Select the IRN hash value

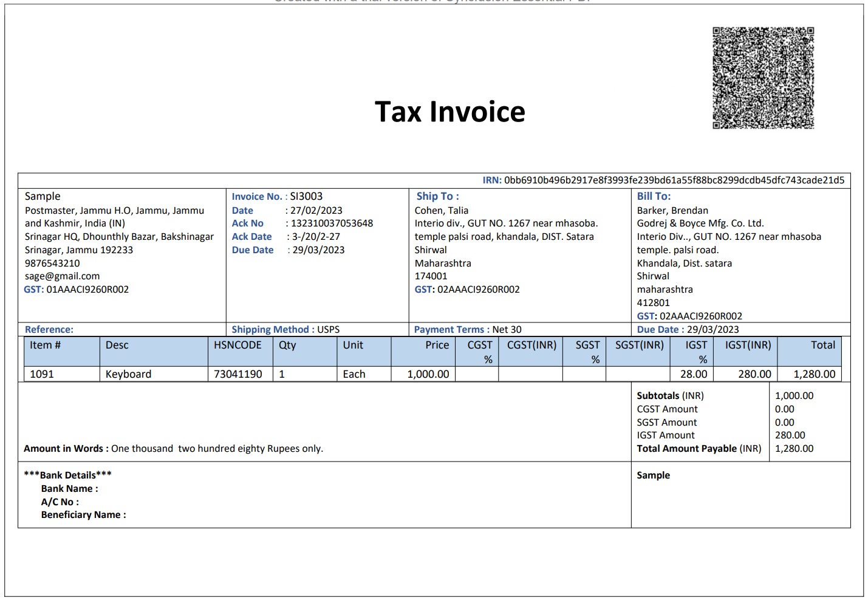674,180
